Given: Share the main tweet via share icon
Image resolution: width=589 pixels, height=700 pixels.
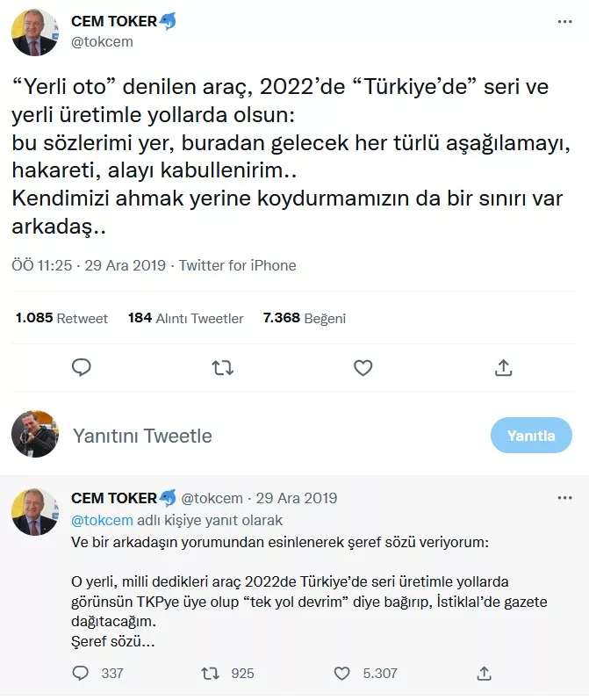Looking at the screenshot, I should pos(503,368).
